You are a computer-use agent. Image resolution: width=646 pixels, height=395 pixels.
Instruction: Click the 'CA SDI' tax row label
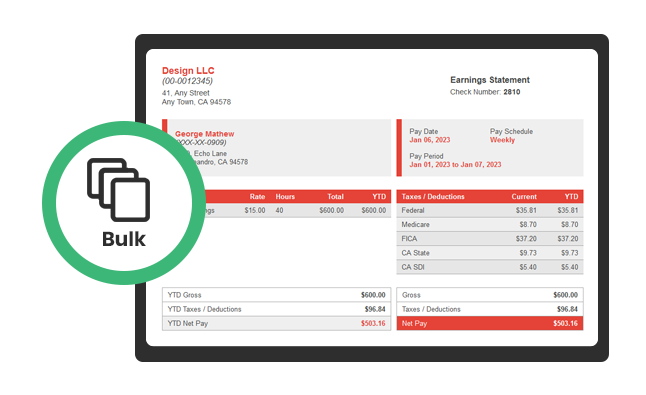pyautogui.click(x=413, y=267)
